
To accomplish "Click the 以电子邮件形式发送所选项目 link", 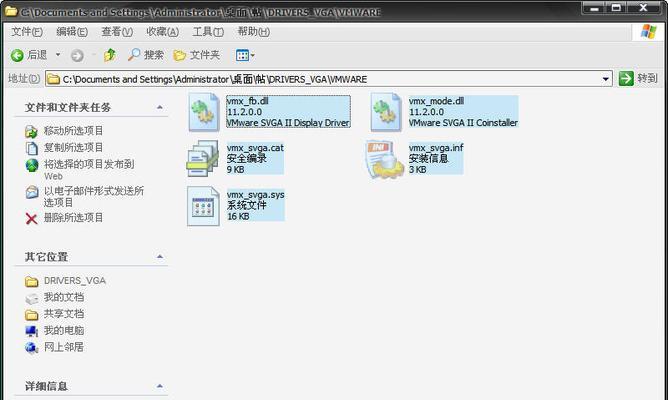I will pyautogui.click(x=94, y=196).
